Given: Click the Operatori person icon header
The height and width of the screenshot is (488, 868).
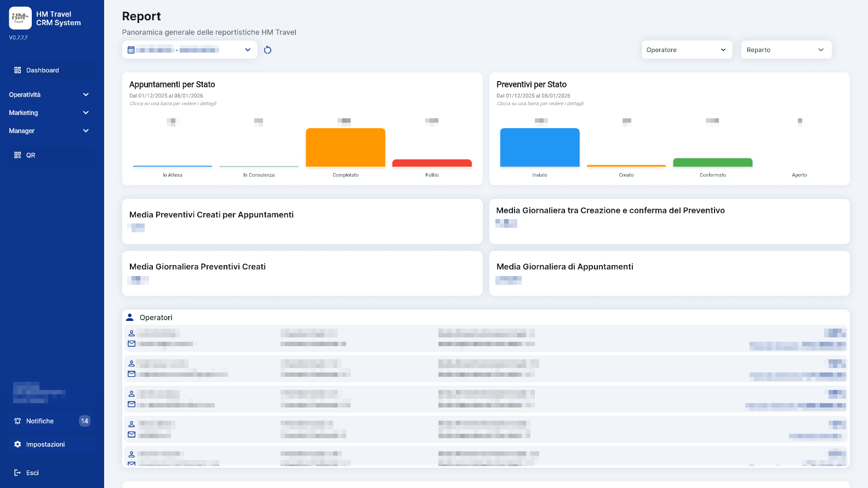Looking at the screenshot, I should [130, 317].
